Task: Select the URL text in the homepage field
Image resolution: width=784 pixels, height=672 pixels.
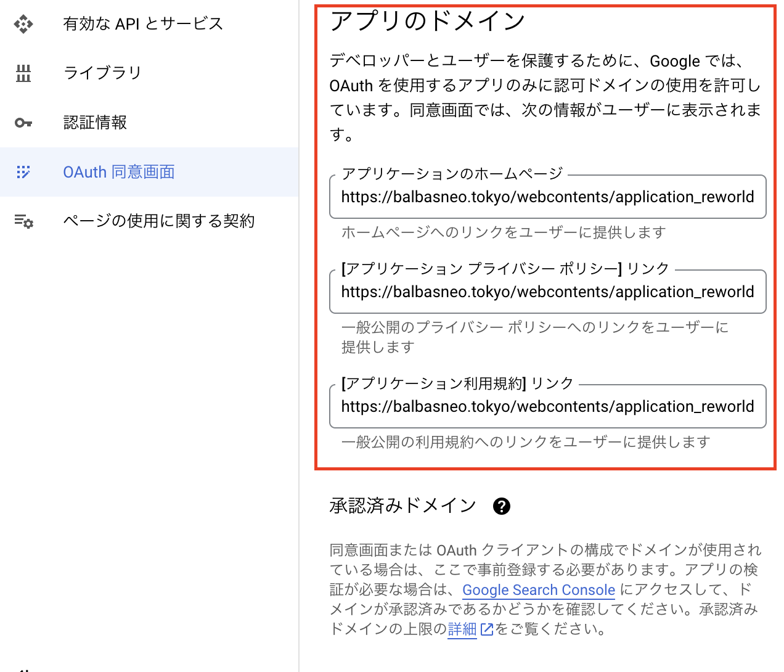Action: [547, 197]
